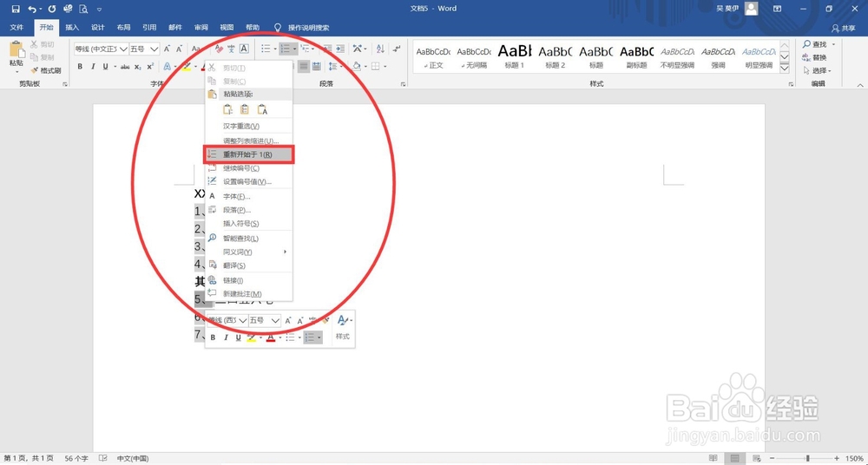The width and height of the screenshot is (868, 465).
Task: Open the mini toolbar Styles (样式) dropdown
Action: (343, 325)
